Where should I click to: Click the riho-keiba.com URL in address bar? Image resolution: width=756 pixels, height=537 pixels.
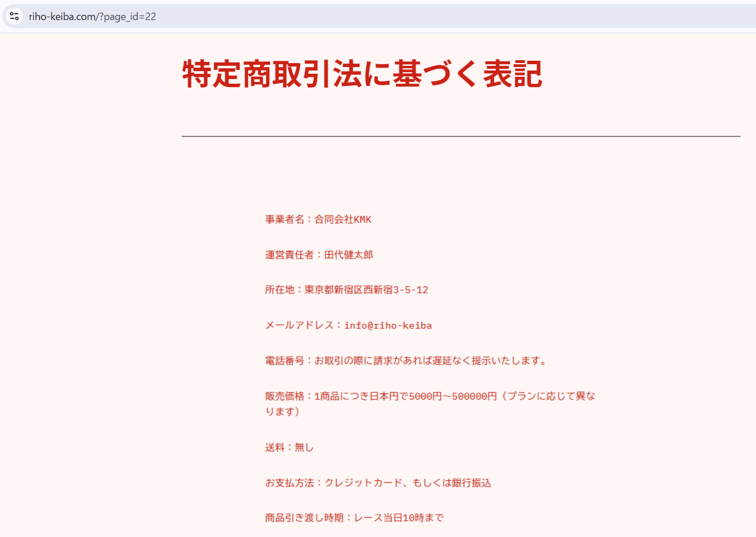click(92, 17)
